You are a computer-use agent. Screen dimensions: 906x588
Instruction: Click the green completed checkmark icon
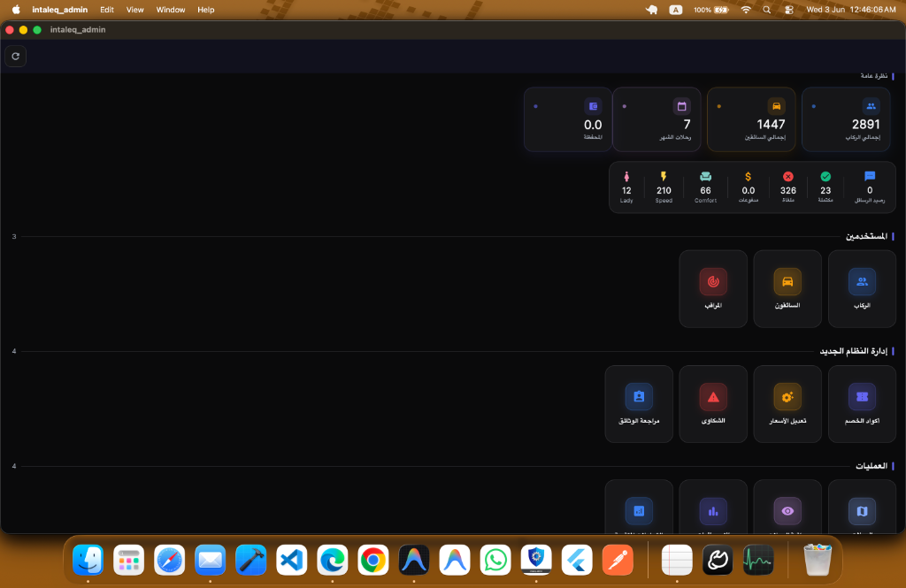pos(825,176)
